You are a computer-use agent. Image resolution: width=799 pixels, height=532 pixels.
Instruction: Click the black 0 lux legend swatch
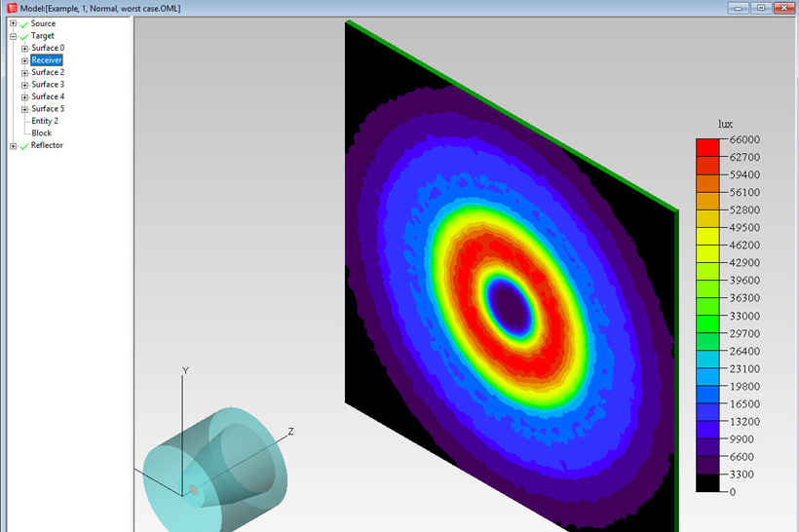pyautogui.click(x=707, y=483)
